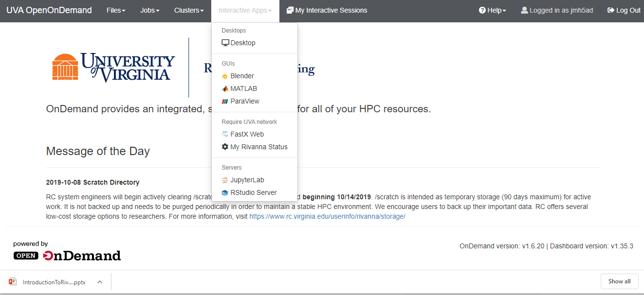Open the Rivanna storage info link

327,217
